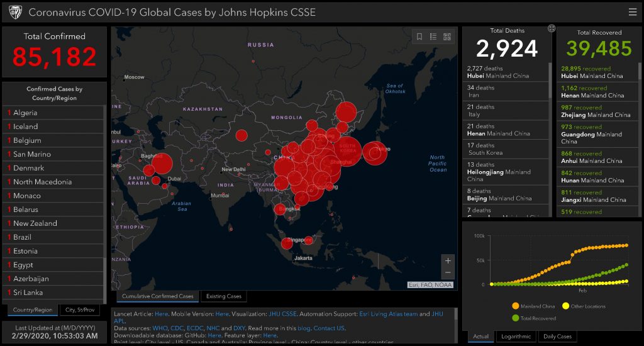Open the Lancet Article Here link
Screen dimensions: 644x346
pos(162,314)
